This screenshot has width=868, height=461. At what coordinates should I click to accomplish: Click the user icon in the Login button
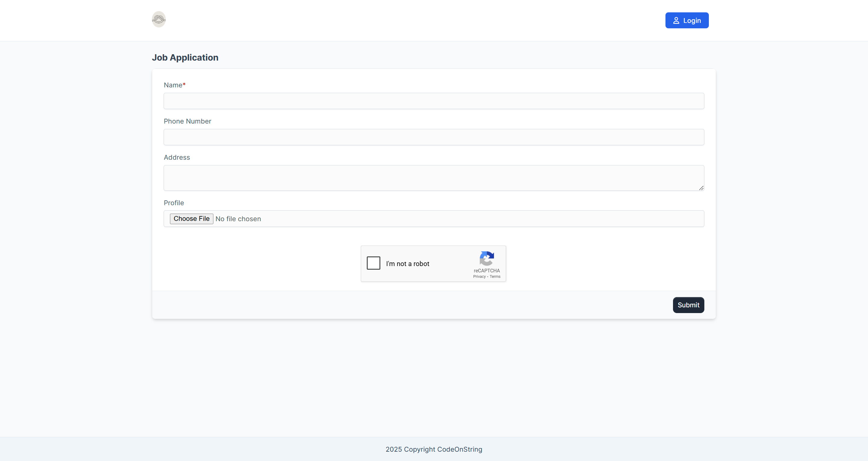point(676,20)
